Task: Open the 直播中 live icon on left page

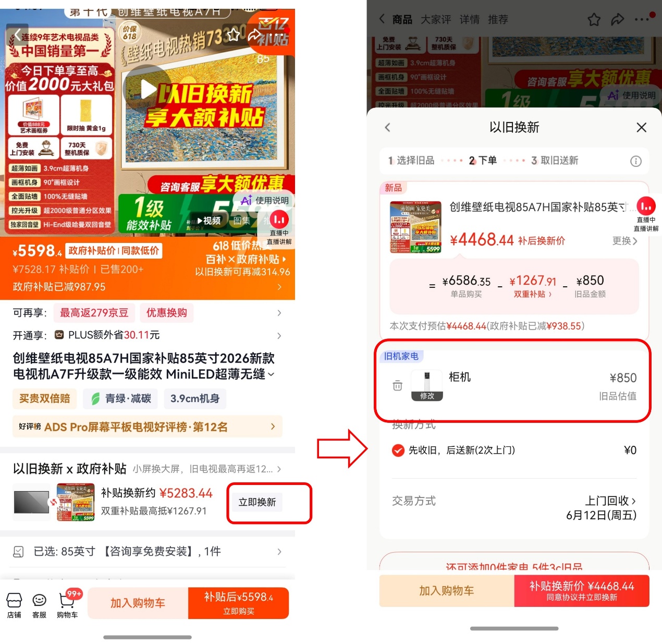Action: tap(279, 220)
